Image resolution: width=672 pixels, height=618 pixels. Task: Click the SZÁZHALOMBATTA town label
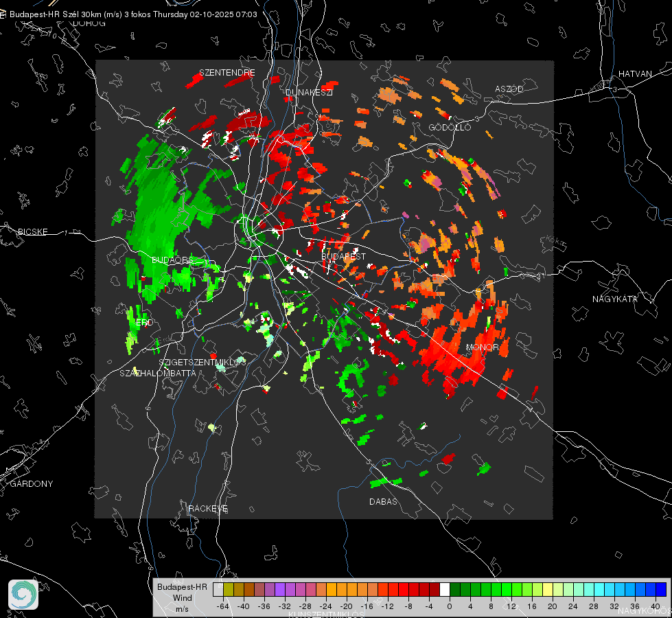click(x=158, y=373)
